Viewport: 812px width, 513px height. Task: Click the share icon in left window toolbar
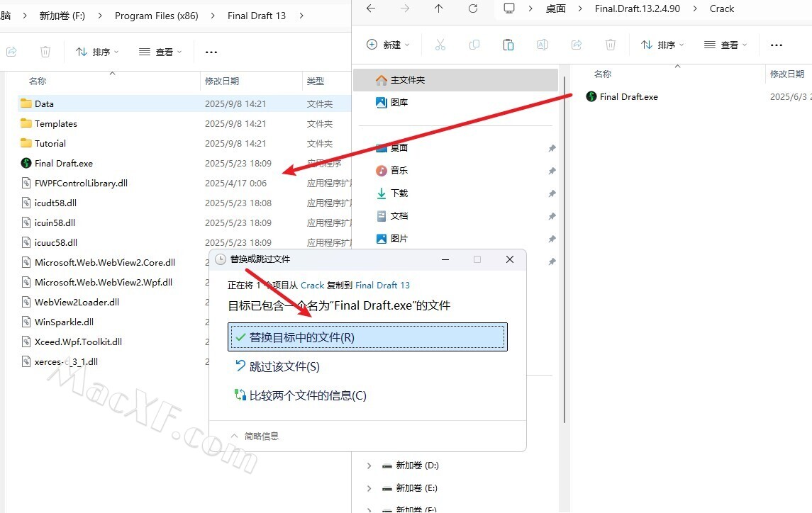pyautogui.click(x=11, y=52)
